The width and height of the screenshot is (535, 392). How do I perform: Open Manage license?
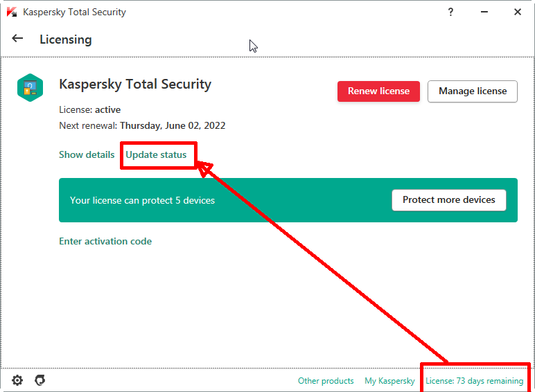pos(473,91)
